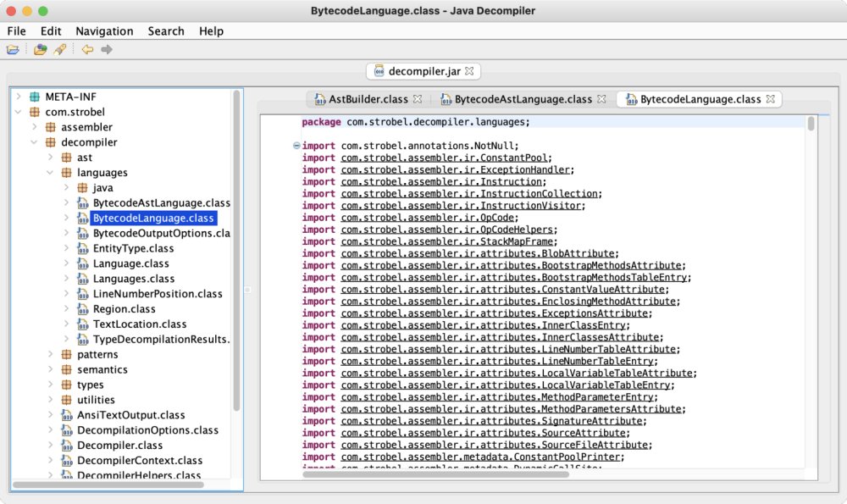The height and width of the screenshot is (504, 847).
Task: Click the Open File folder toolbar icon
Action: 13,50
